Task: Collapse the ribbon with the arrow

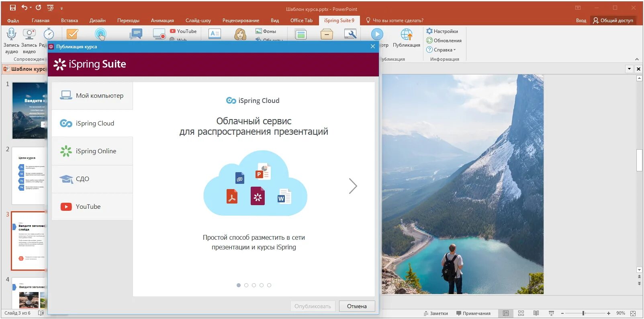Action: click(637, 59)
